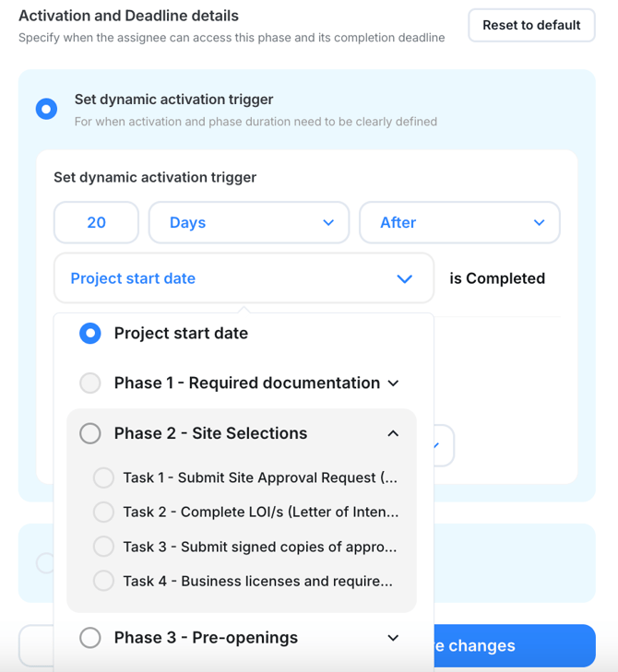Pick Task 1 - Submit Site Approval Request
Viewport: 618px width, 672px height.
click(x=103, y=477)
